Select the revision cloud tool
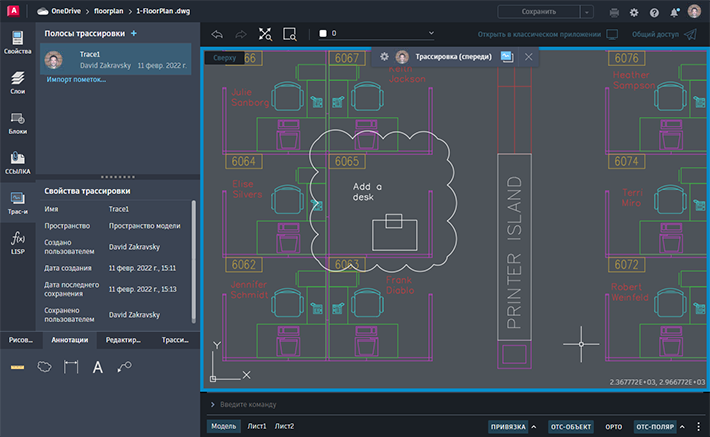The image size is (710, 437). coord(44,366)
